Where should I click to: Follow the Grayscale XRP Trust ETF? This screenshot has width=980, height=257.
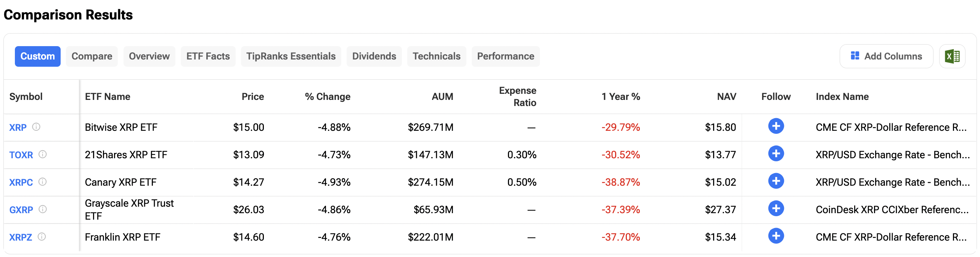[776, 209]
